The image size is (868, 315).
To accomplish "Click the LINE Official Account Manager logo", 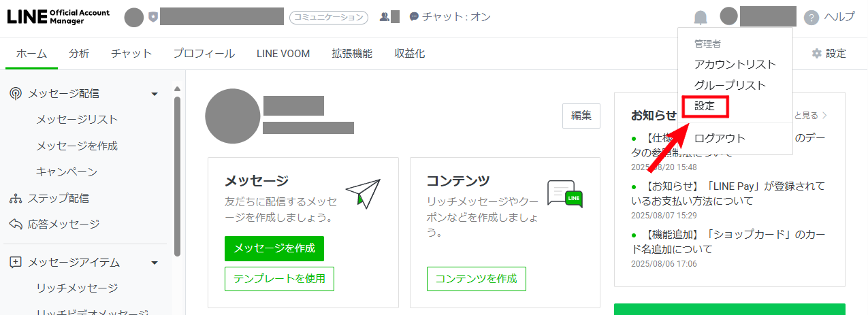I will click(58, 17).
